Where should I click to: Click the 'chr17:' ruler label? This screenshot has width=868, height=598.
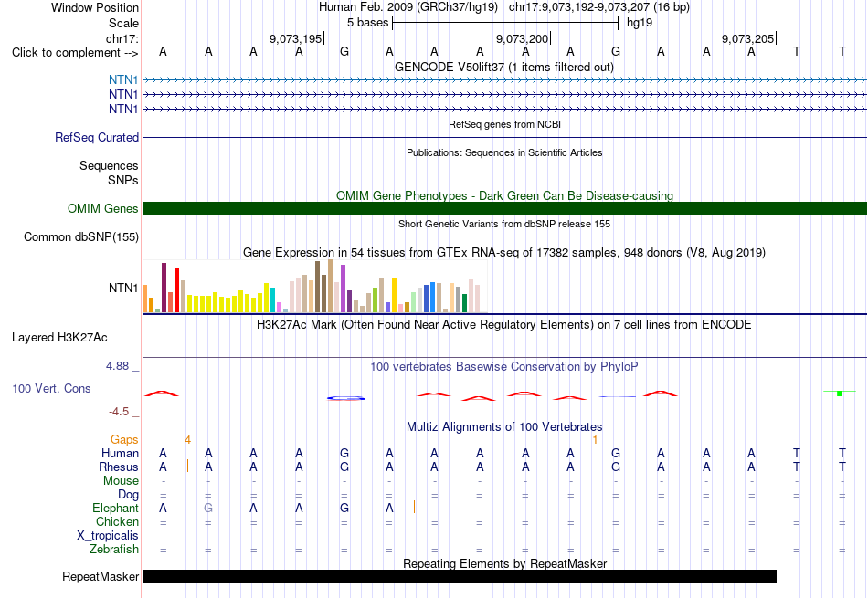122,38
